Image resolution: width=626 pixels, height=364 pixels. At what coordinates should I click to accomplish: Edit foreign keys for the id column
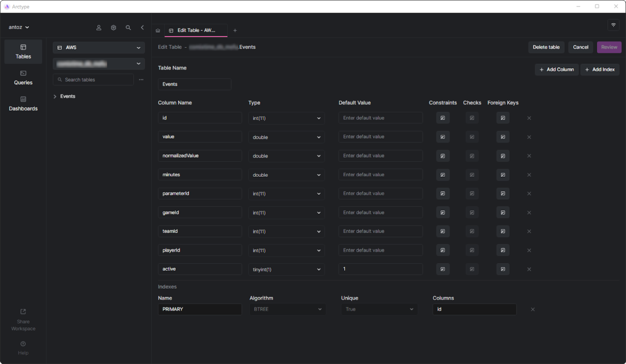[x=503, y=118]
